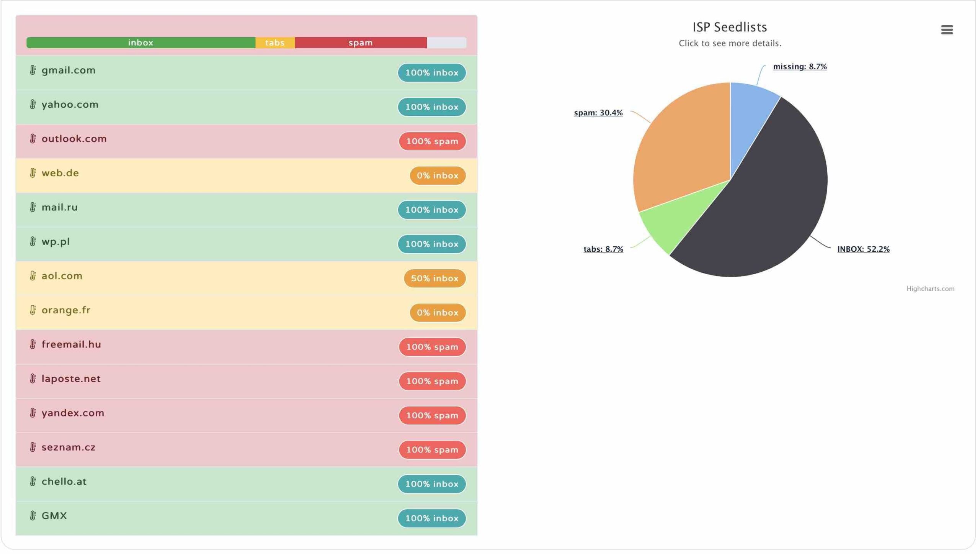Click tabs label in the legend bar
This screenshot has height=554, width=980.
[274, 43]
